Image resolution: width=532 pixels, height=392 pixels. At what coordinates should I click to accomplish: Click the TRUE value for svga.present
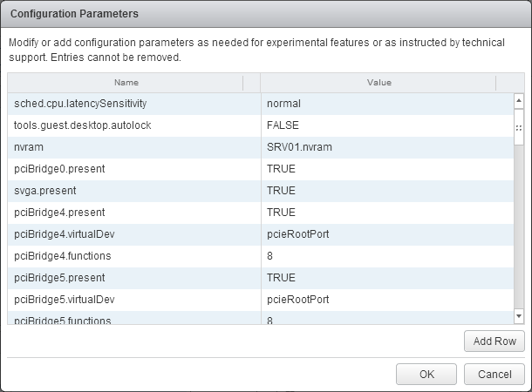281,191
